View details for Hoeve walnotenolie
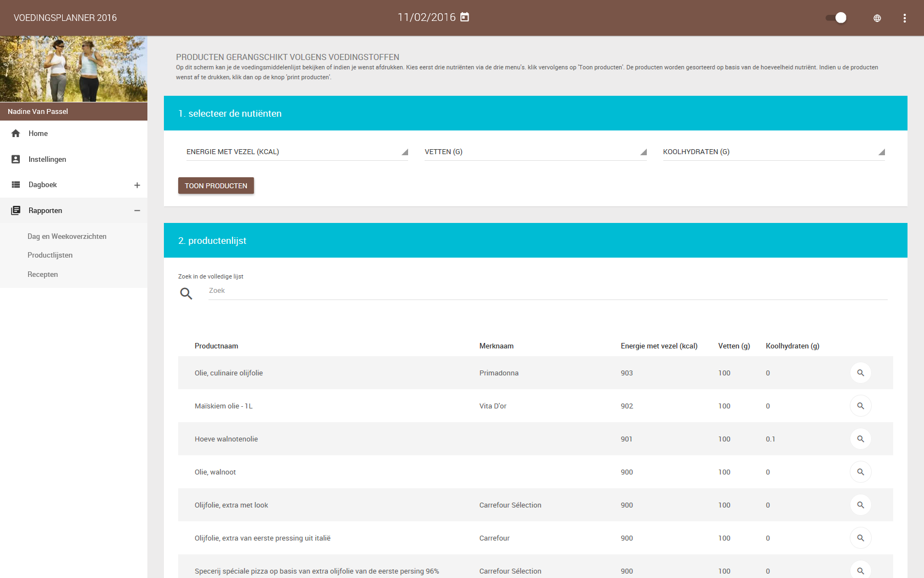The height and width of the screenshot is (578, 924). click(x=861, y=439)
